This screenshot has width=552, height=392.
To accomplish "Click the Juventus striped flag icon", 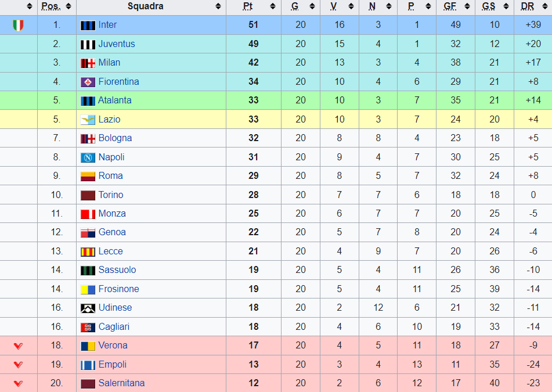I will (88, 44).
